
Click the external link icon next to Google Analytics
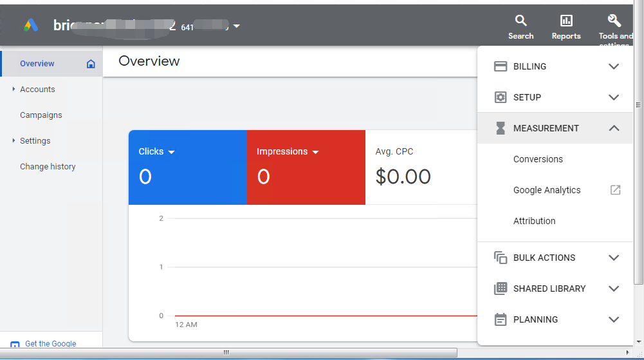click(615, 190)
